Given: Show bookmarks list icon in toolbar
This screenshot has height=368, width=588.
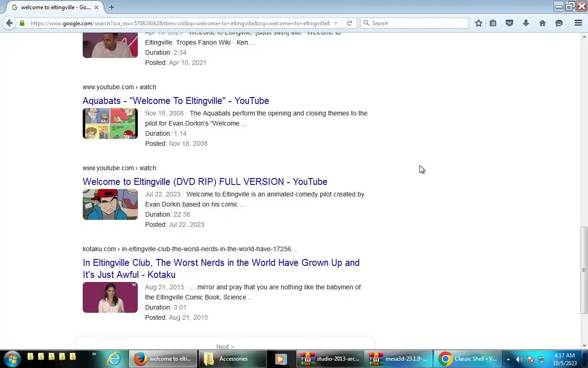Looking at the screenshot, I should click(493, 23).
